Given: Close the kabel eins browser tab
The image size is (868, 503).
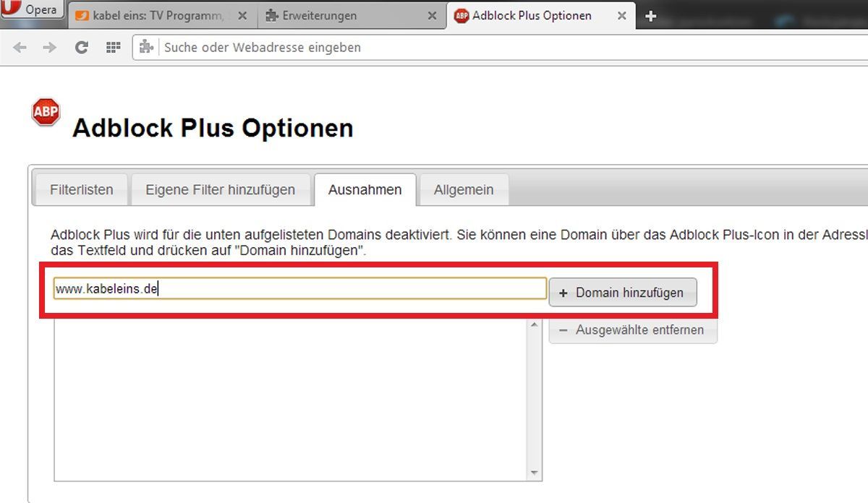Looking at the screenshot, I should point(242,15).
